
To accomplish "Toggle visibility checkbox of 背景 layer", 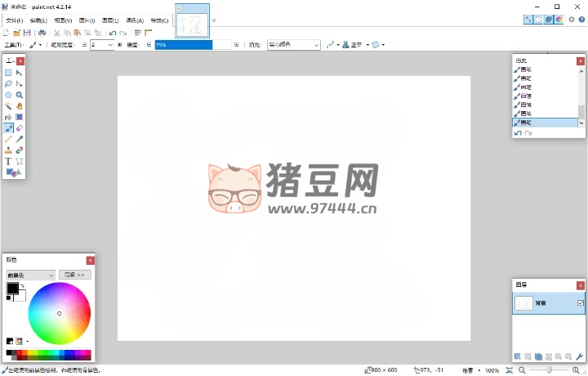I will pos(581,303).
